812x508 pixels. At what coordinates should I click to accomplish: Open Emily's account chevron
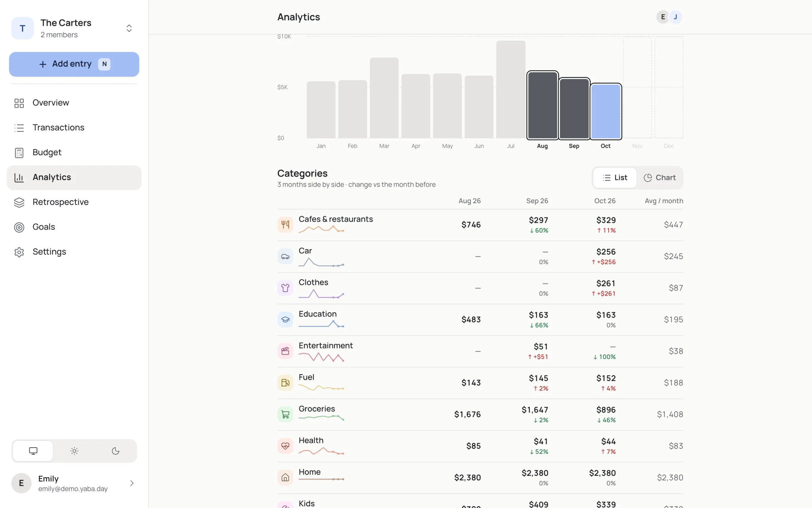[x=132, y=483]
